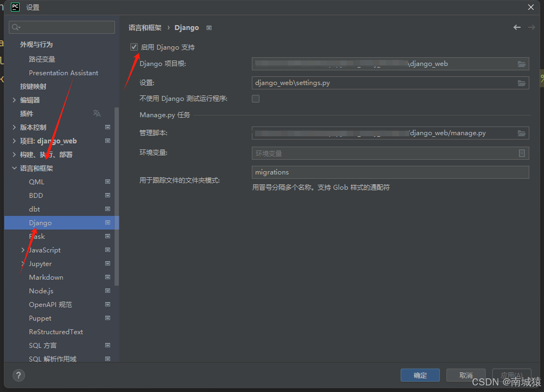Click project icon beside SQL 方言
The width and height of the screenshot is (544, 392).
107,346
